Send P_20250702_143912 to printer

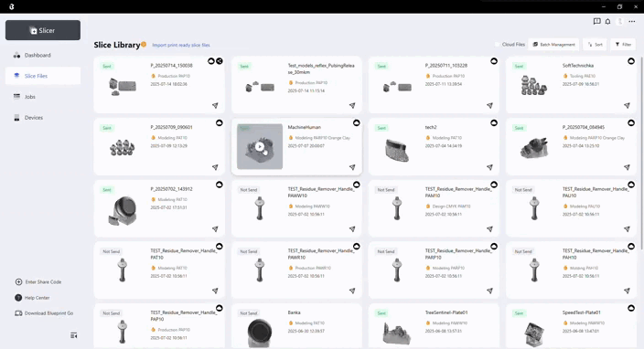click(x=215, y=229)
